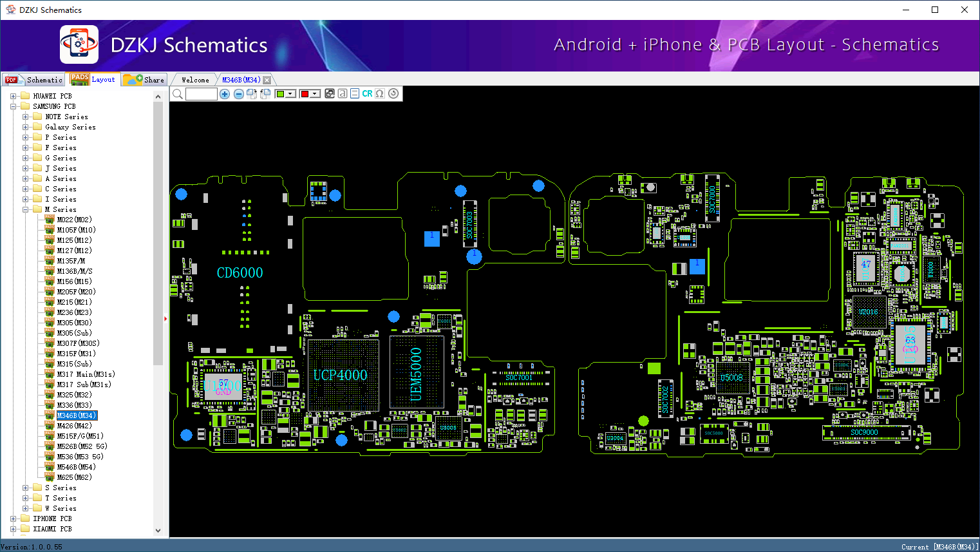The width and height of the screenshot is (980, 552).
Task: Open the M307F(M30S) layout file
Action: tap(79, 343)
